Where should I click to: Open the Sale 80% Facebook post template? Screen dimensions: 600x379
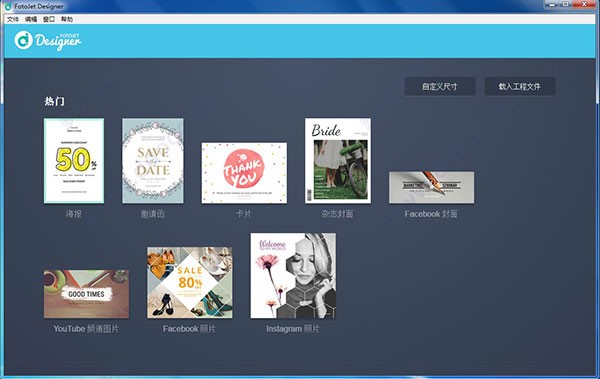[x=190, y=283]
